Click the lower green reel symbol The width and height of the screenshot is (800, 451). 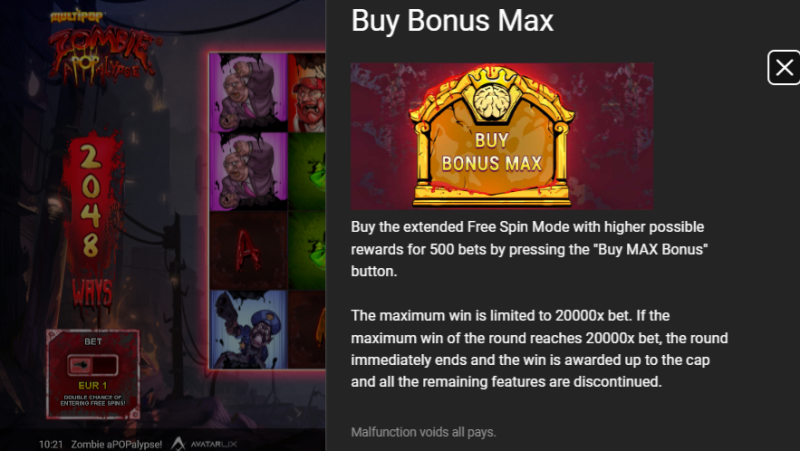(x=307, y=250)
